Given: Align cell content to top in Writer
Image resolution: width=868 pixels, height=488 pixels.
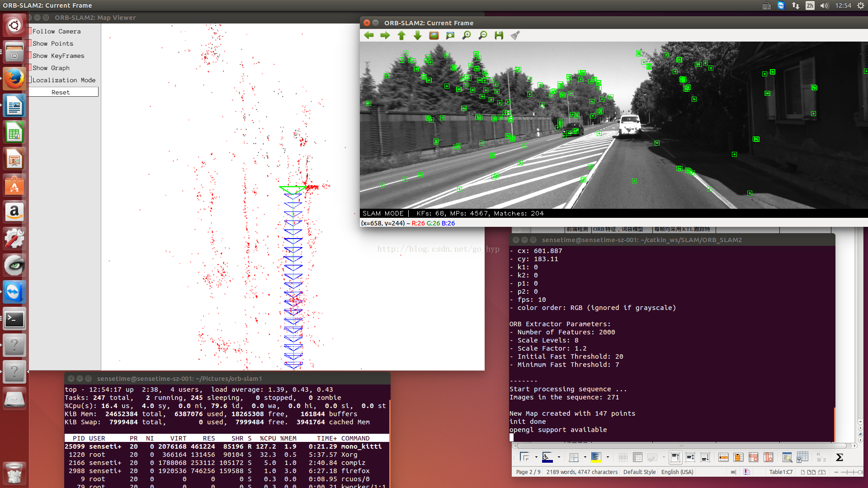Looking at the screenshot, I should 675,457.
